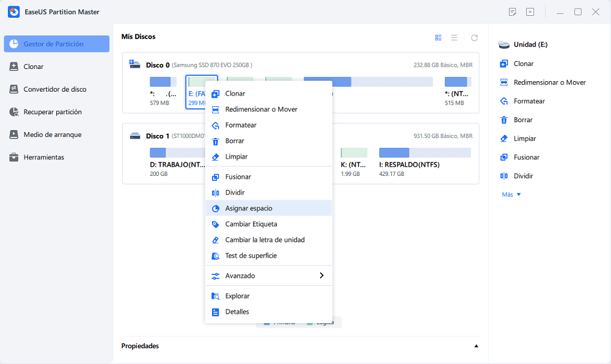Click the Fusionar icon in right panel
Screen dimensions: 611x364
(504, 158)
